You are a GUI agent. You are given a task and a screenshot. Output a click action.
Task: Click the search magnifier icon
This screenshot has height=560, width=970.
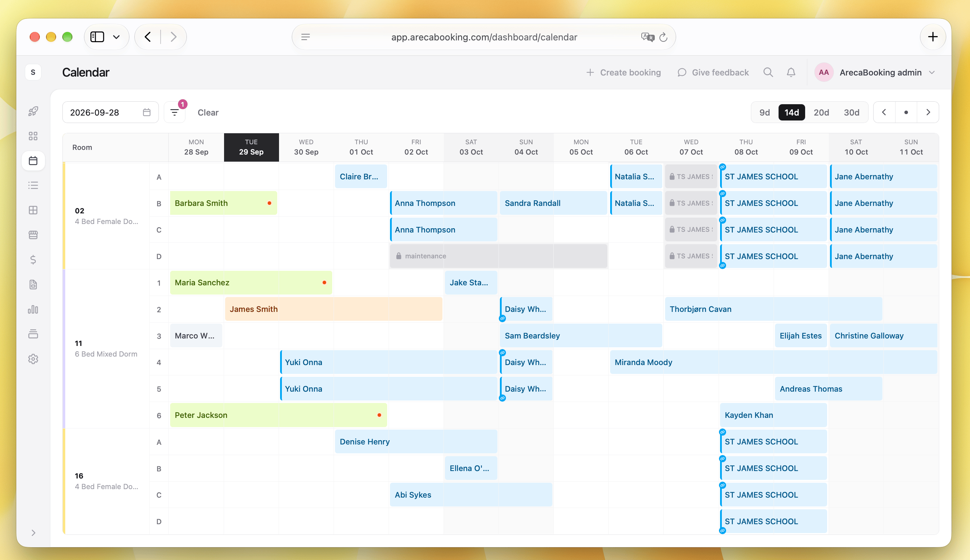coord(768,72)
